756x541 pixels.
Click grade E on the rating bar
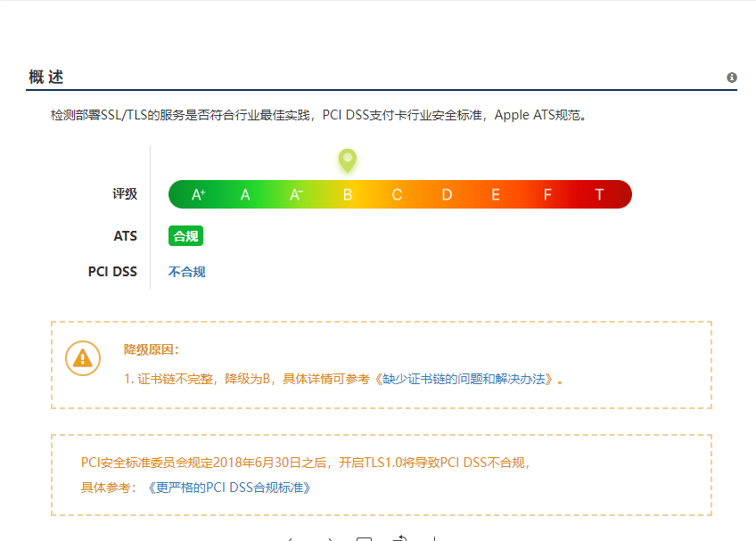coord(496,194)
